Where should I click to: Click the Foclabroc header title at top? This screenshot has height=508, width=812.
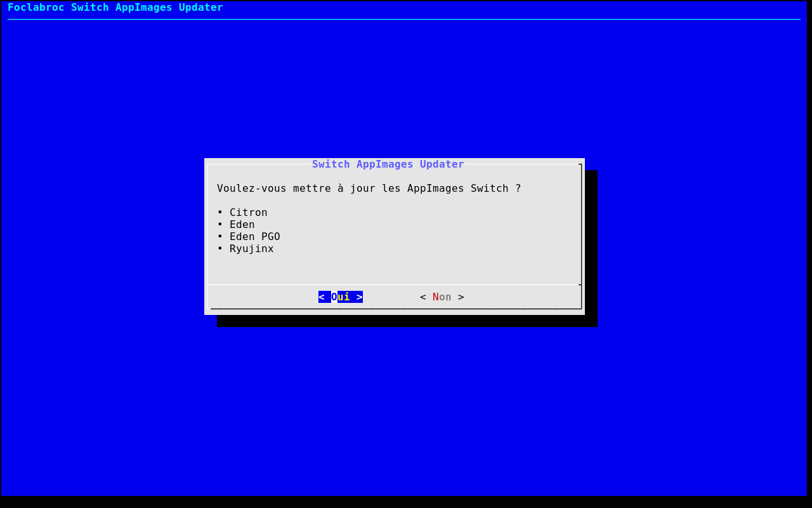(115, 8)
